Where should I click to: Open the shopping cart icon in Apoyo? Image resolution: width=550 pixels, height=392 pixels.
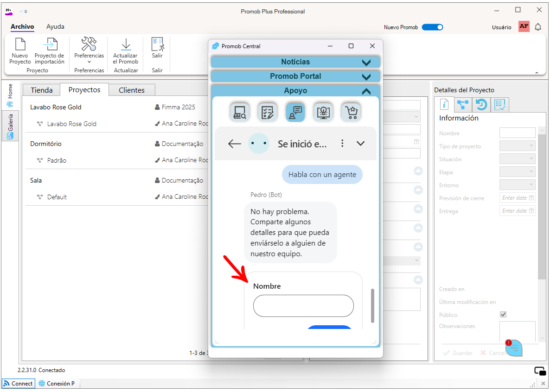(351, 112)
